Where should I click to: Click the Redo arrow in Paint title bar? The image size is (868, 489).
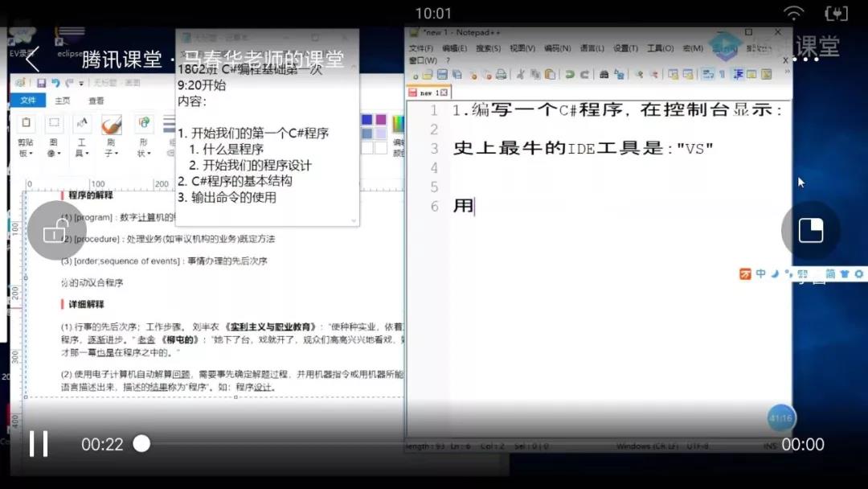pyautogui.click(x=69, y=83)
